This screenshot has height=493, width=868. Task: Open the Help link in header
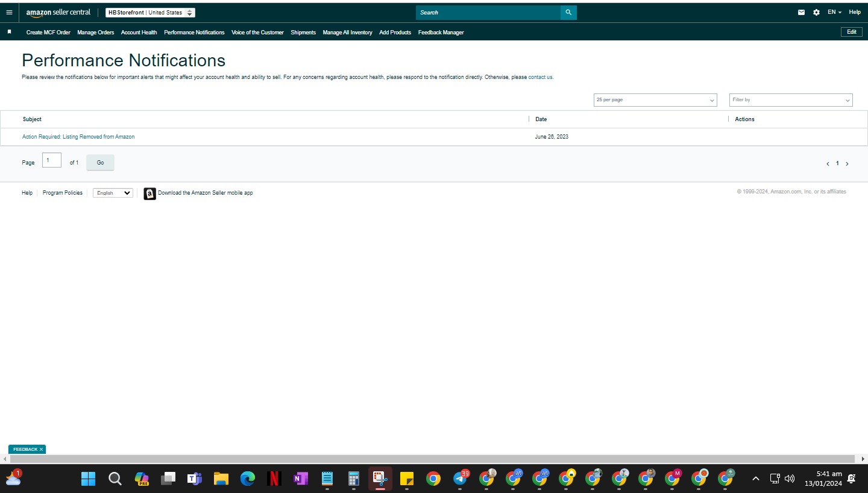tap(855, 12)
